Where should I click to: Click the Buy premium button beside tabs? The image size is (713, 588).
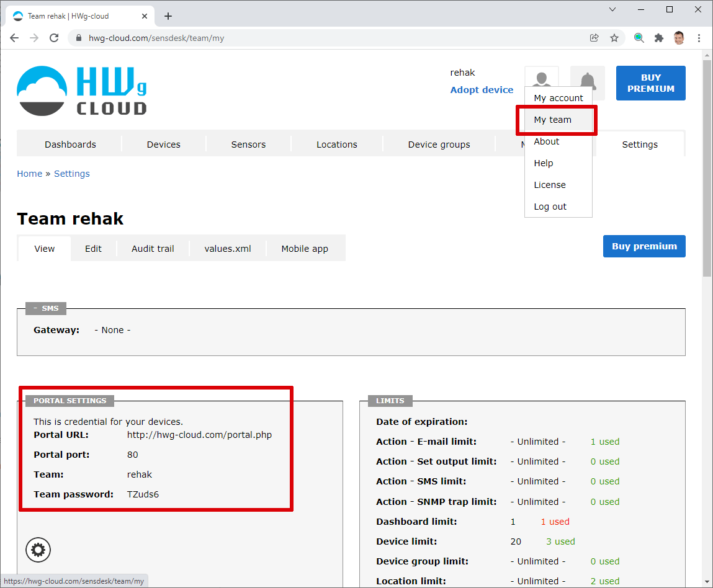pyautogui.click(x=644, y=246)
